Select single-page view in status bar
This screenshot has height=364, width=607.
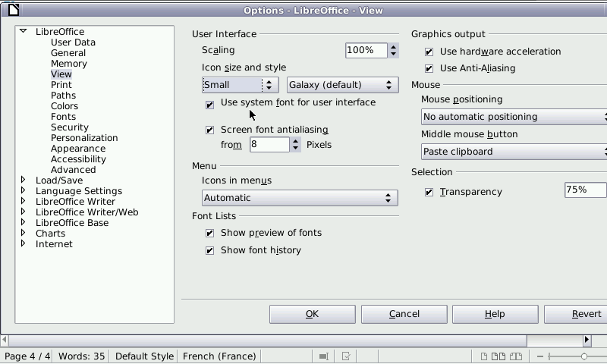click(x=483, y=356)
